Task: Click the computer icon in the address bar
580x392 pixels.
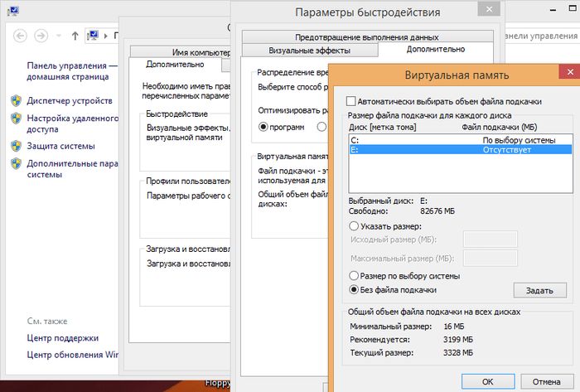Action: coord(94,36)
